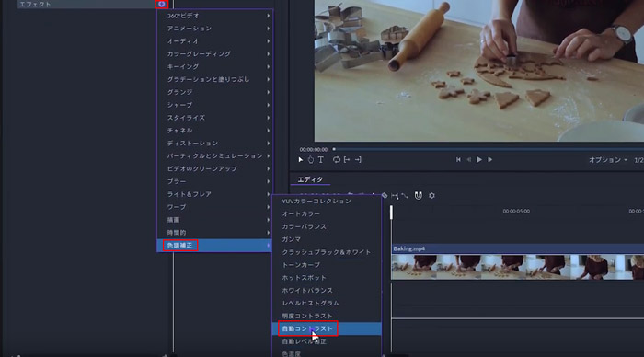Open the ワープ effect category
This screenshot has height=357, width=644.
pyautogui.click(x=214, y=207)
